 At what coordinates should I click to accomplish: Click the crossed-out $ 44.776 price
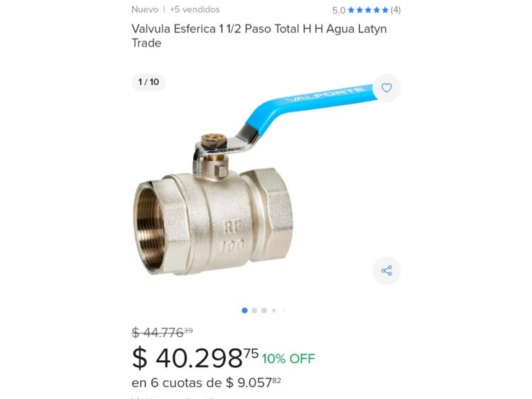click(x=162, y=332)
